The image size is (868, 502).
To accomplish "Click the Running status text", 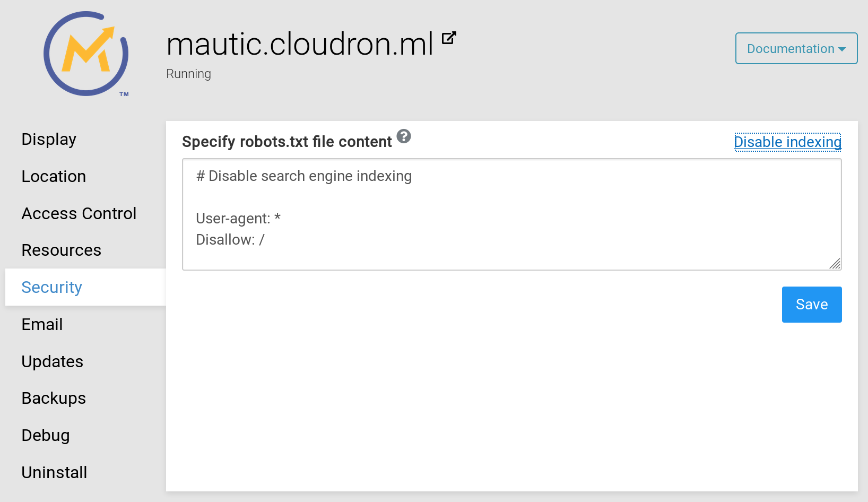I will coord(188,74).
